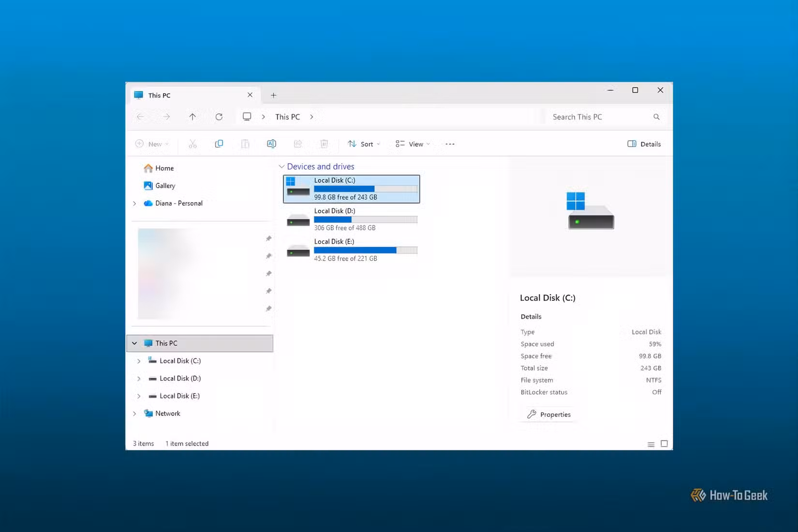Open the View dropdown

pos(413,144)
